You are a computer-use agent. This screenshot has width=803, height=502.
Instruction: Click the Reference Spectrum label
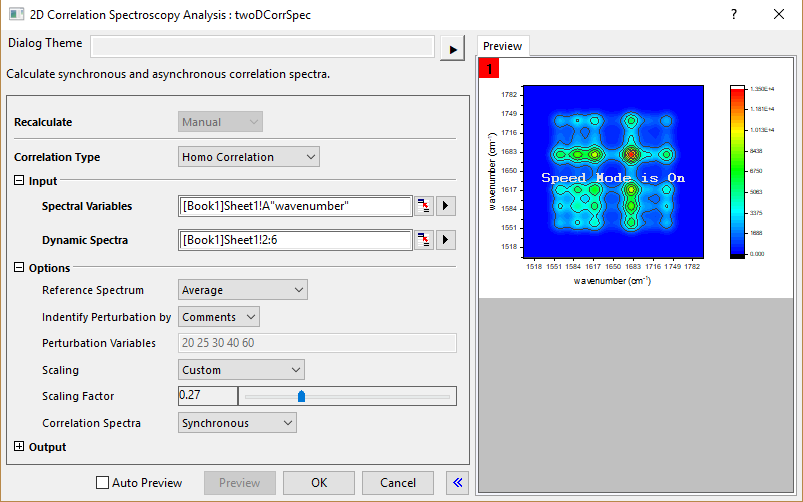(x=93, y=290)
